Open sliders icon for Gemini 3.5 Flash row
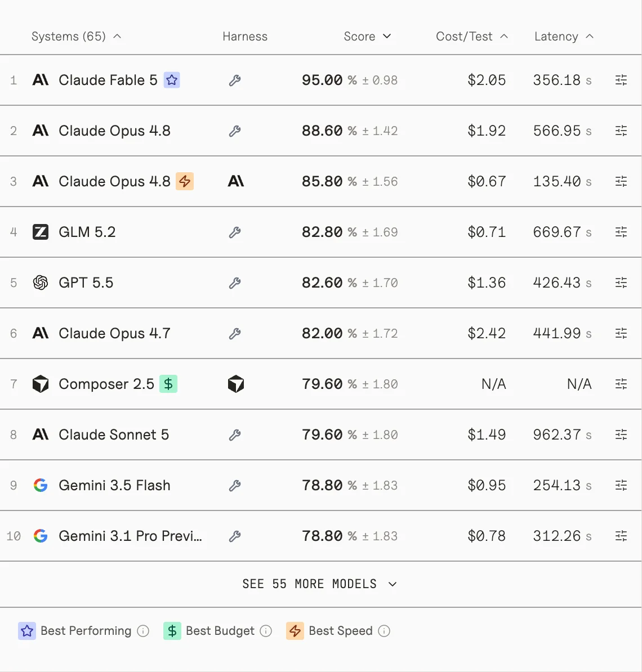 pos(621,485)
